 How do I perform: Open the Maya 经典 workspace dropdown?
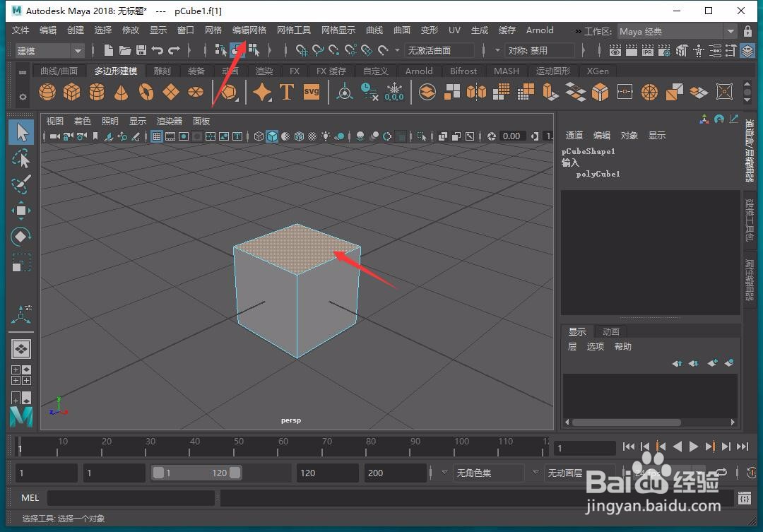[677, 32]
